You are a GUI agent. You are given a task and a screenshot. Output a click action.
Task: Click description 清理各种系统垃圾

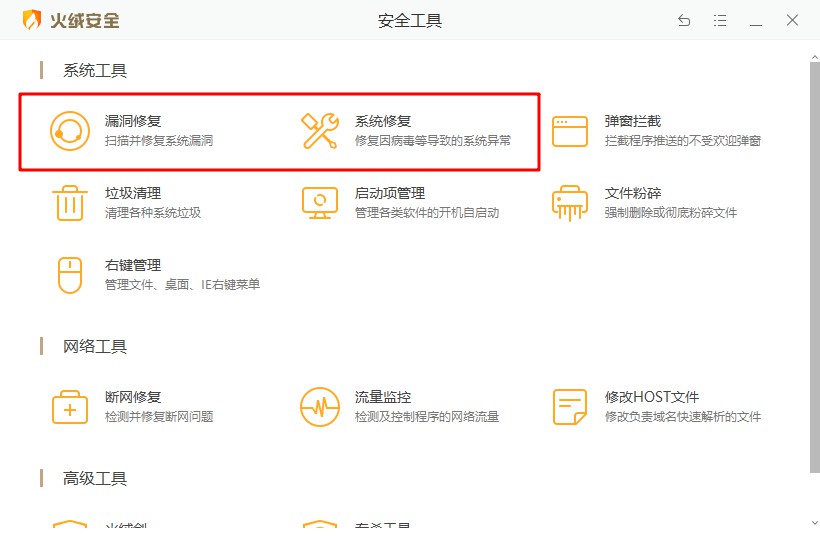tap(153, 213)
